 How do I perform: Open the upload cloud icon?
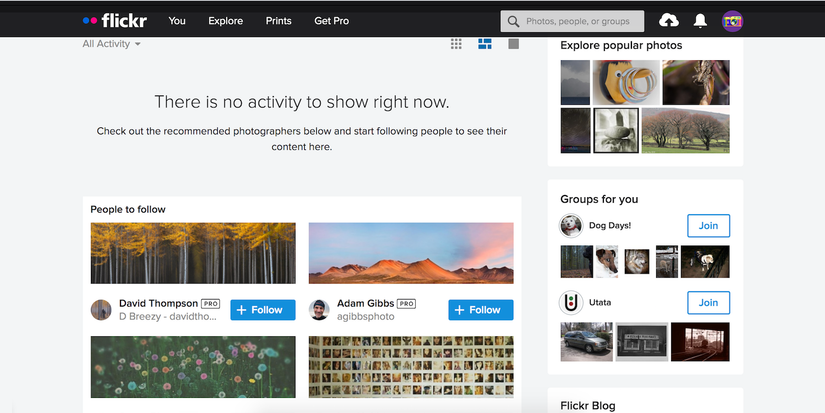coord(669,21)
